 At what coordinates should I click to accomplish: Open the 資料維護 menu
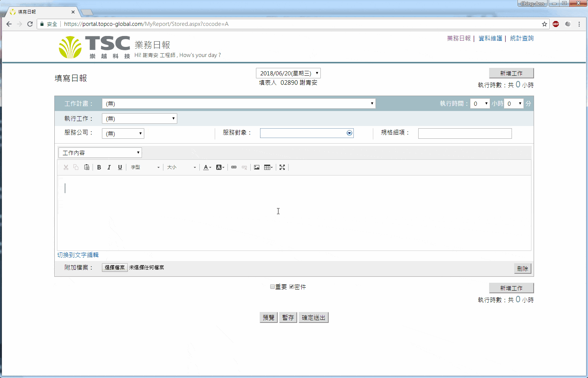(490, 38)
